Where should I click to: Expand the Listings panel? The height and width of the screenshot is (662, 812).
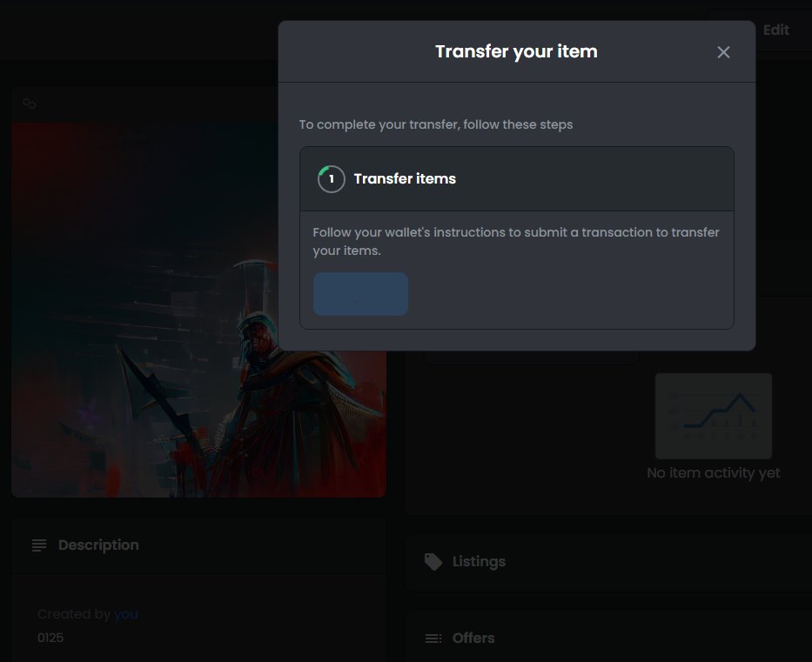click(608, 562)
